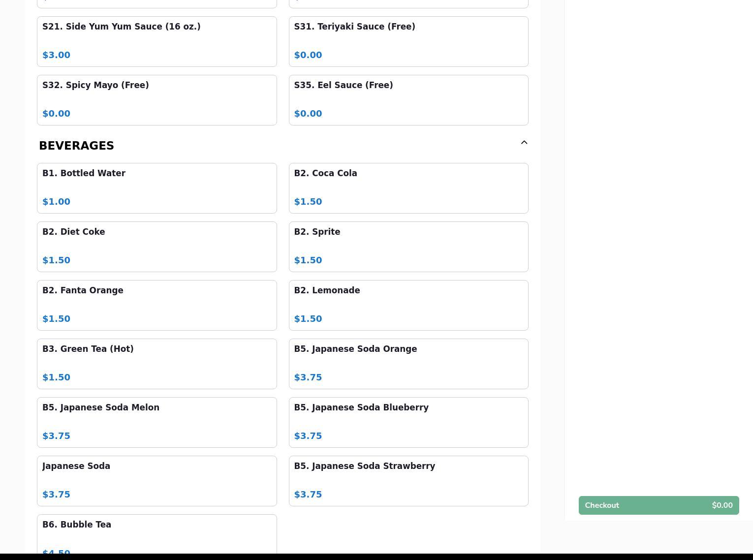753x560 pixels.
Task: Open B6. Bubble Tea item
Action: click(157, 534)
